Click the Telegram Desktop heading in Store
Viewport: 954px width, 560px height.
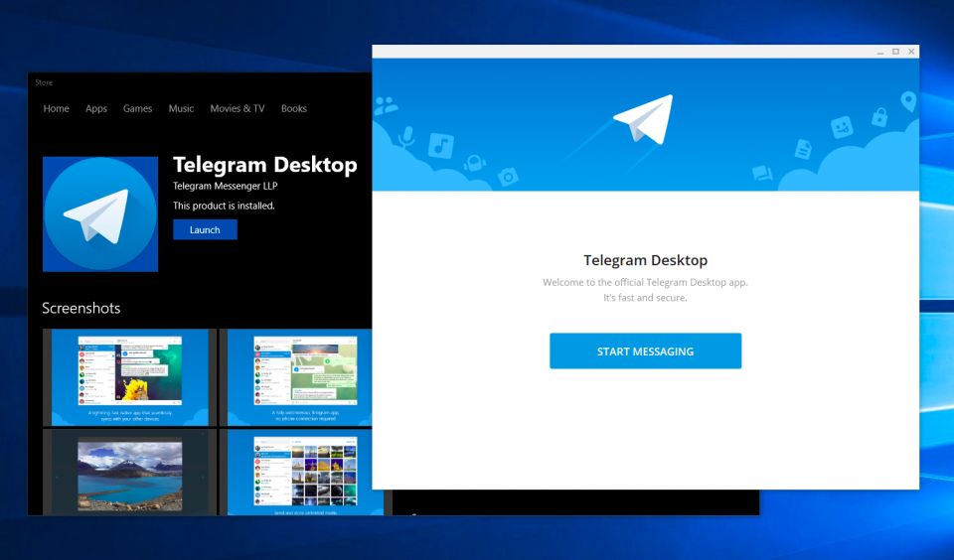pyautogui.click(x=264, y=165)
